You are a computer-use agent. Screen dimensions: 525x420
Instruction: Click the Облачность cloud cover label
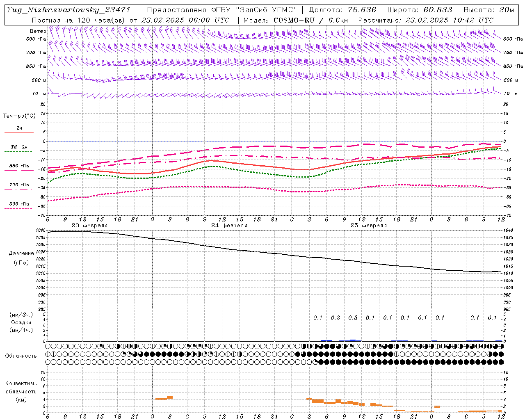click(x=21, y=356)
